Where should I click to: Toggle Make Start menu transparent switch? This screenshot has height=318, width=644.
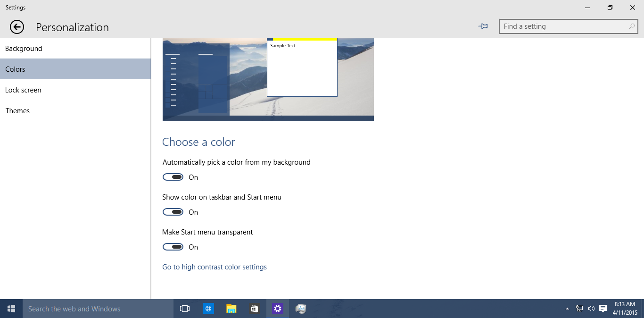pos(173,247)
